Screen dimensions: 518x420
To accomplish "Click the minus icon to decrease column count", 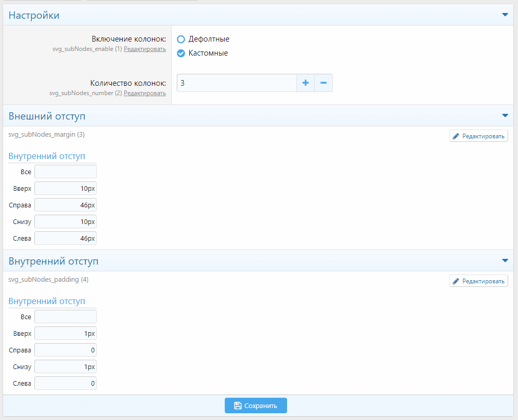I will 323,83.
